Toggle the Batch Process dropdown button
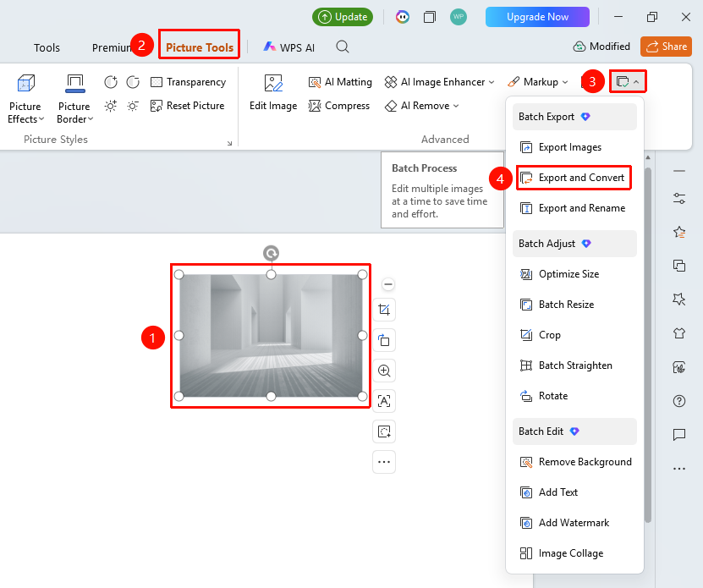 [x=628, y=82]
